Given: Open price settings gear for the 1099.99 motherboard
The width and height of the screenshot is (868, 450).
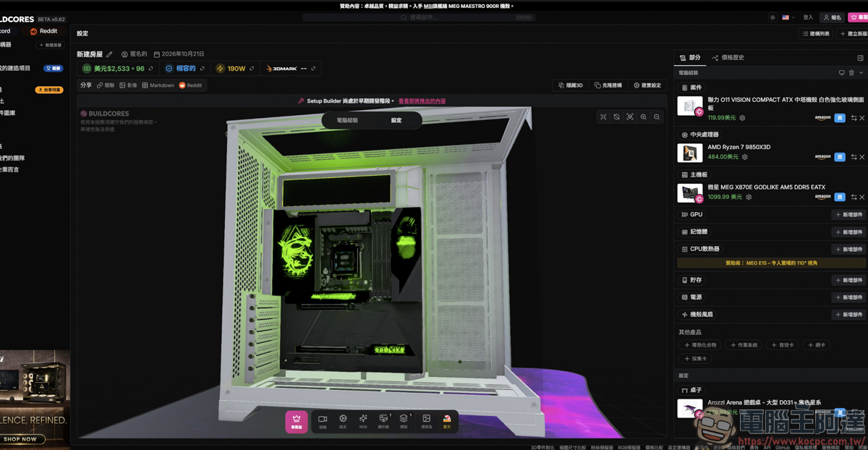Looking at the screenshot, I should [x=749, y=197].
